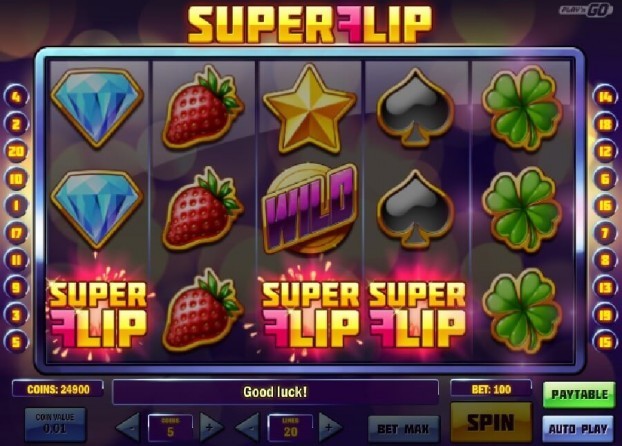The height and width of the screenshot is (446, 622).
Task: Click the Play'n GO logo
Action: pos(586,10)
